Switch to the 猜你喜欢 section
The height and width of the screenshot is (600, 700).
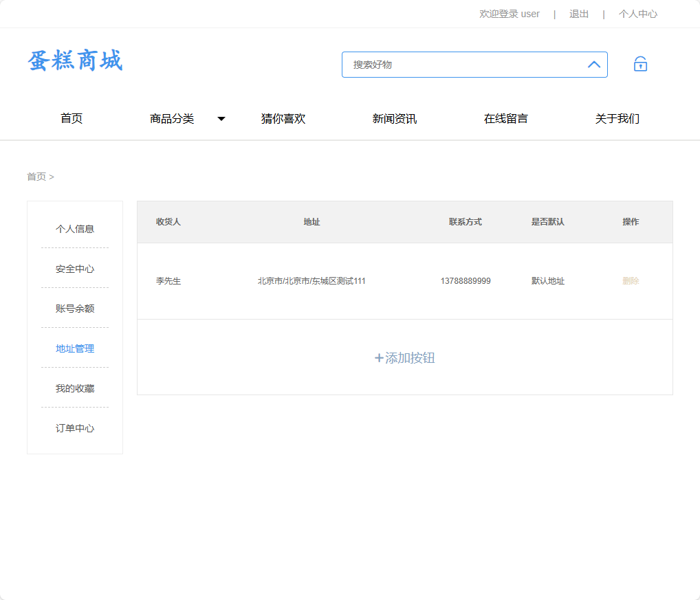(283, 118)
